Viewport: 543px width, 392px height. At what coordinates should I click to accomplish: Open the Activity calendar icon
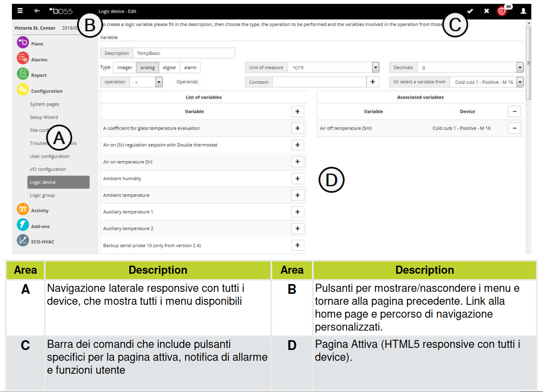pyautogui.click(x=23, y=210)
